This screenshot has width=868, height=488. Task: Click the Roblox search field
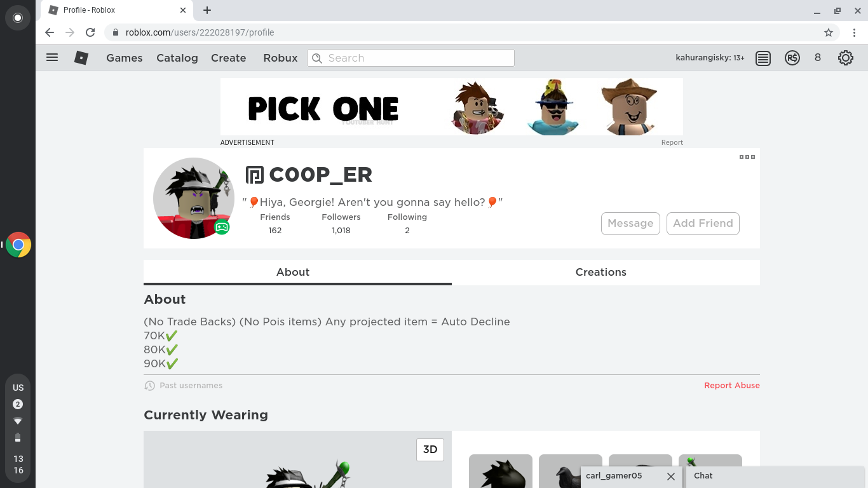pos(410,58)
